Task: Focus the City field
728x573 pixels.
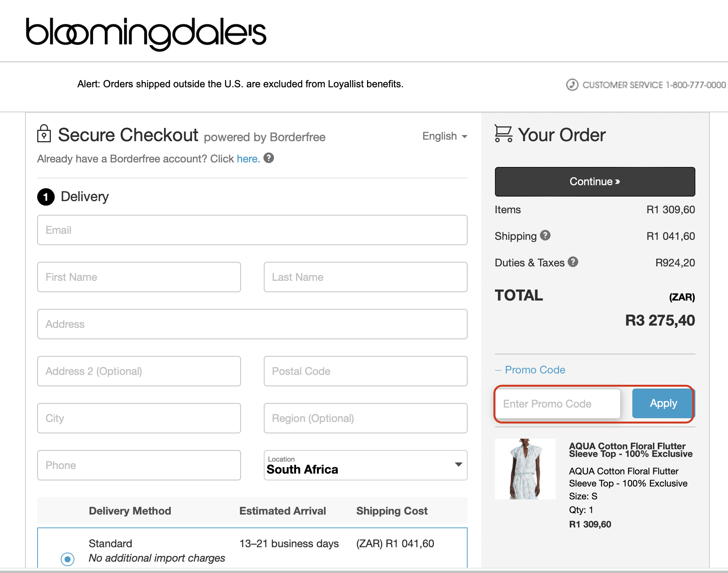Action: tap(139, 418)
